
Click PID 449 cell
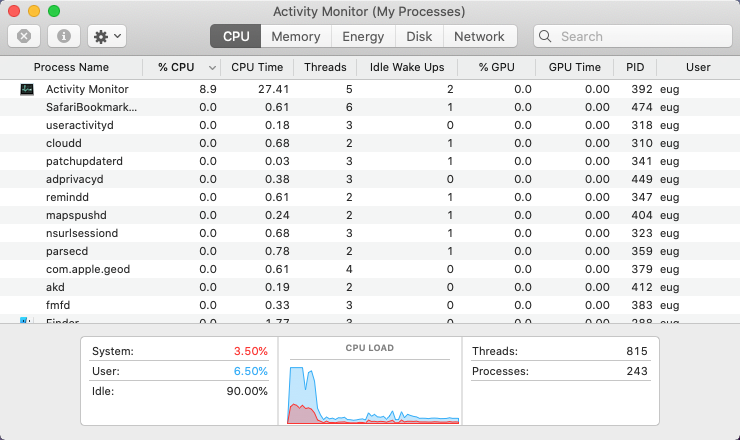642,179
